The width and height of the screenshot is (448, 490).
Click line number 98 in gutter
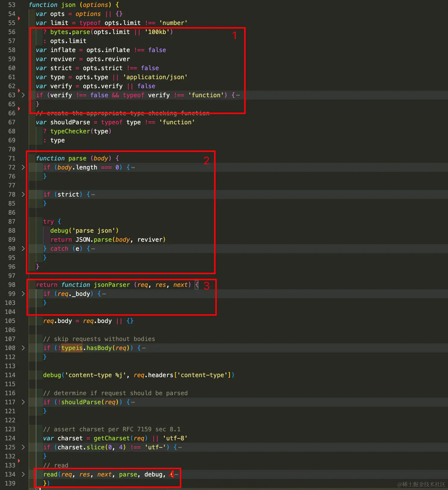pos(12,285)
